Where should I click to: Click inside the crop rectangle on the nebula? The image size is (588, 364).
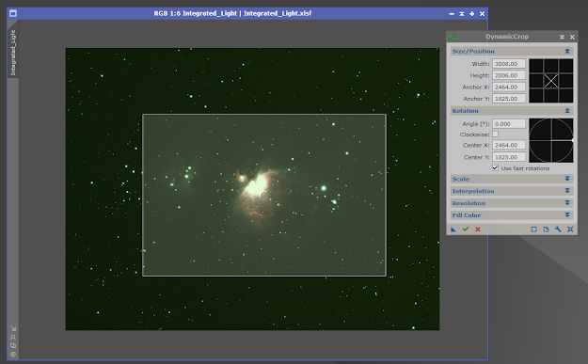click(x=264, y=195)
